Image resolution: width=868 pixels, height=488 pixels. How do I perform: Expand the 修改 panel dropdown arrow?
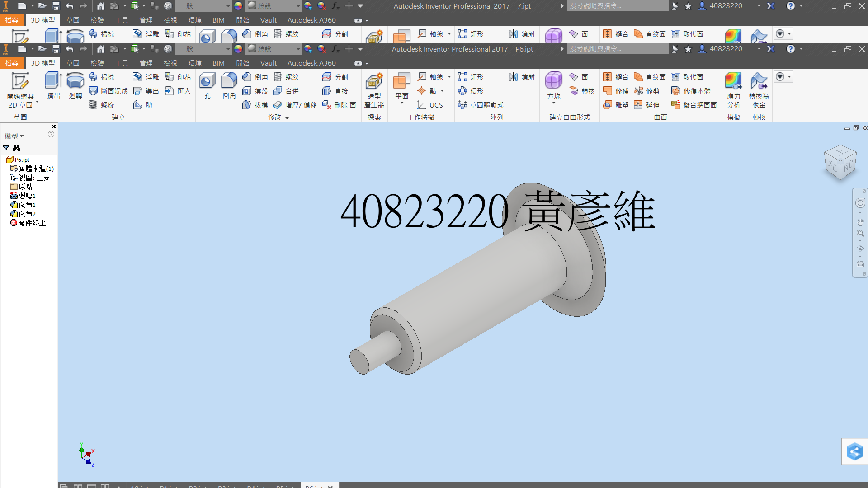click(287, 117)
